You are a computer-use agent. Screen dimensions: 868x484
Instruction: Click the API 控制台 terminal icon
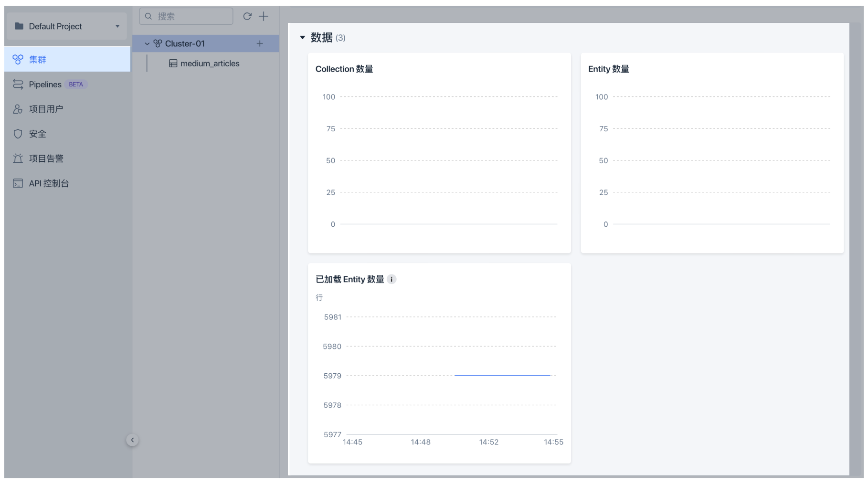pos(18,184)
